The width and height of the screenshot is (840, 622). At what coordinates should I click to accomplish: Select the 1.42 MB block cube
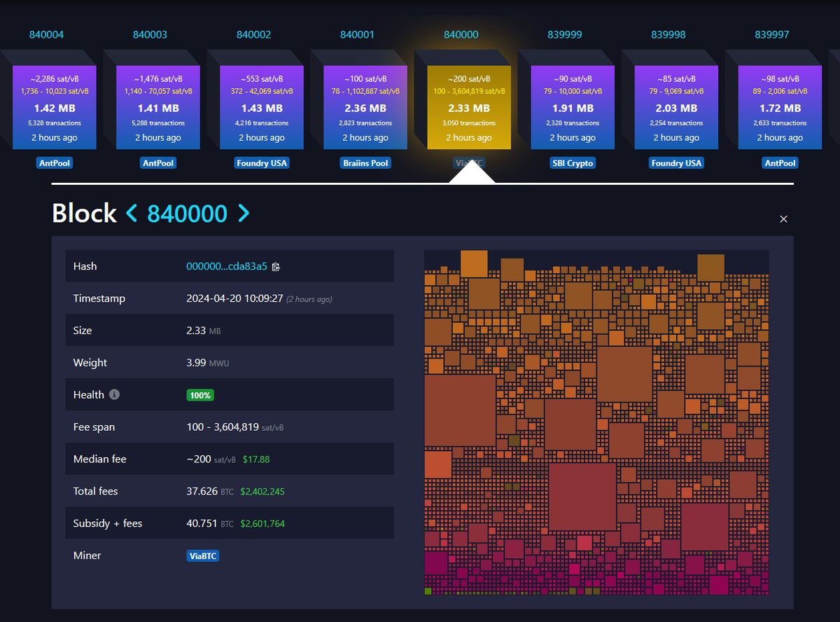click(x=55, y=107)
